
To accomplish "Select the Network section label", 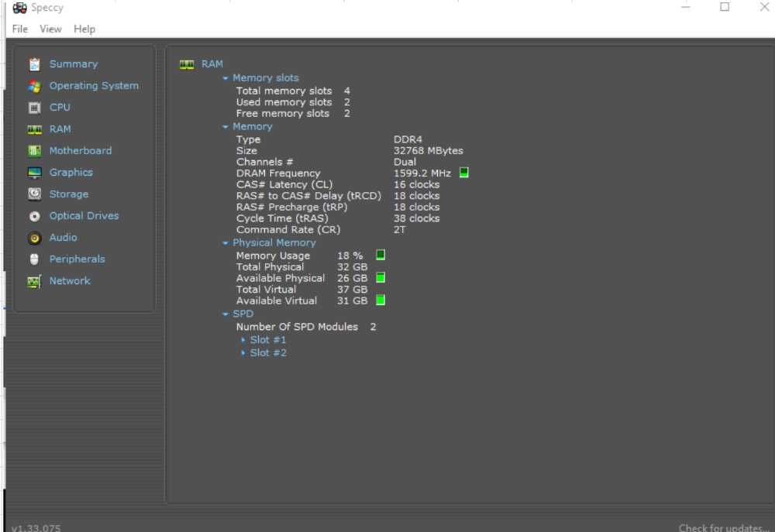I will 70,281.
